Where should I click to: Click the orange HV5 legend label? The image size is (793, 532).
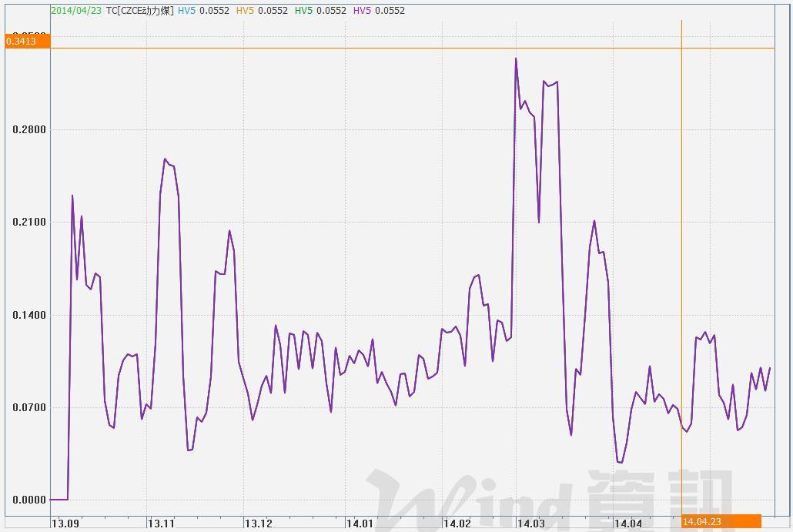[246, 11]
